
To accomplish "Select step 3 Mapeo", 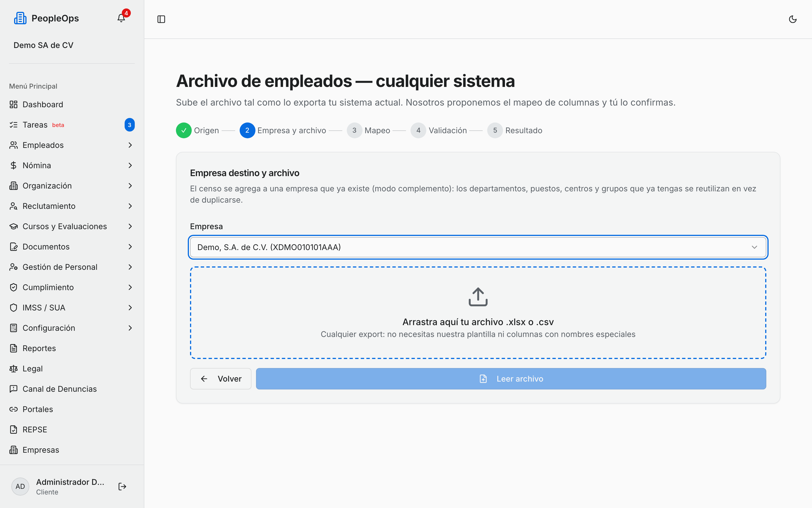I will tap(369, 130).
